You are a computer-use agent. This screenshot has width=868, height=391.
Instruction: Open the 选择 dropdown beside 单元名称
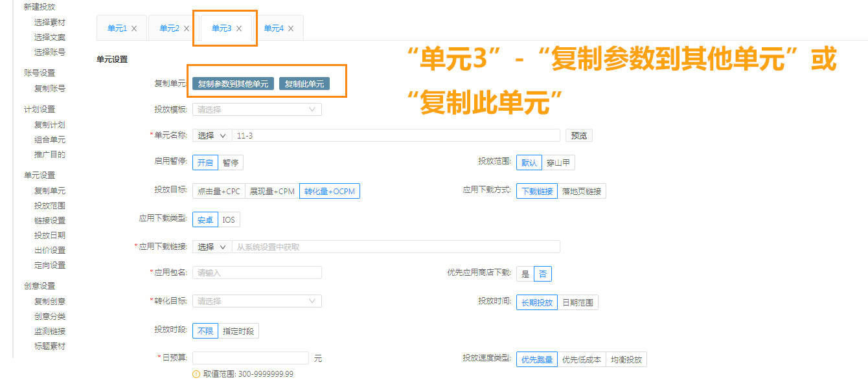[x=212, y=135]
